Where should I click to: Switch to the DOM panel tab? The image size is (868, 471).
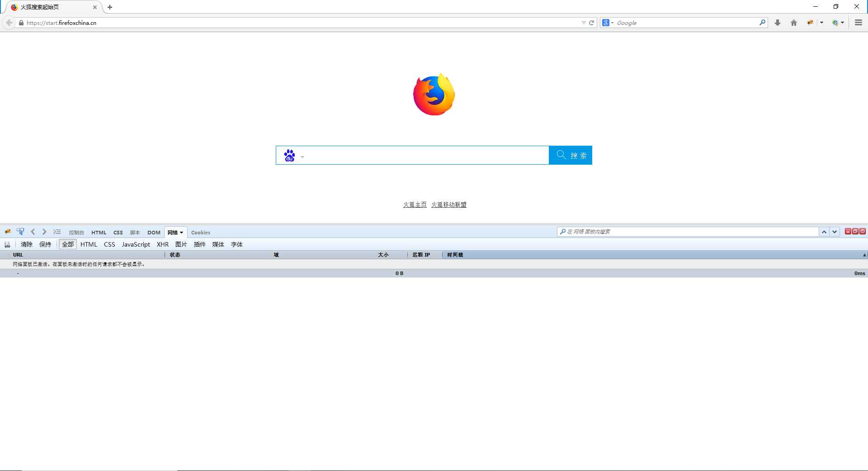[x=154, y=233]
